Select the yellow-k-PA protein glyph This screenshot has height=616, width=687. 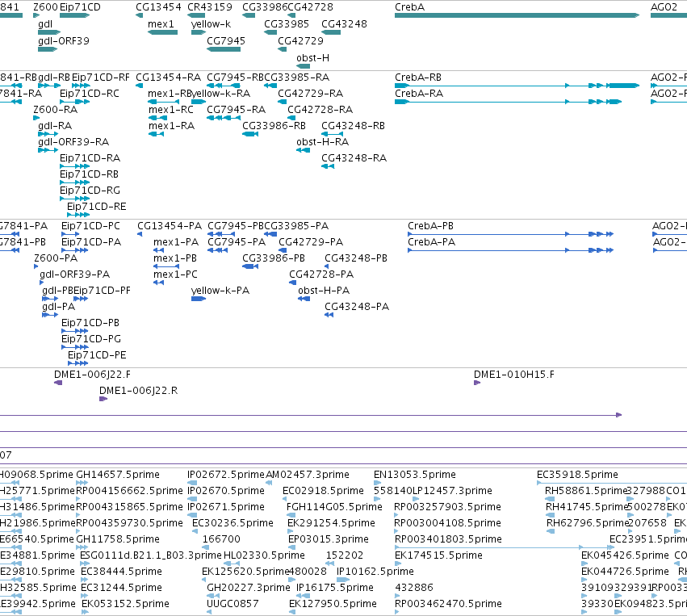(199, 299)
